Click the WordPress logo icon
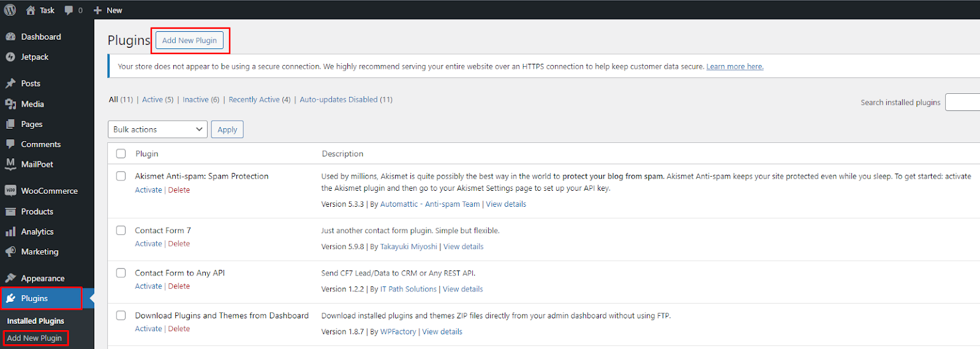980x349 pixels. [x=10, y=10]
